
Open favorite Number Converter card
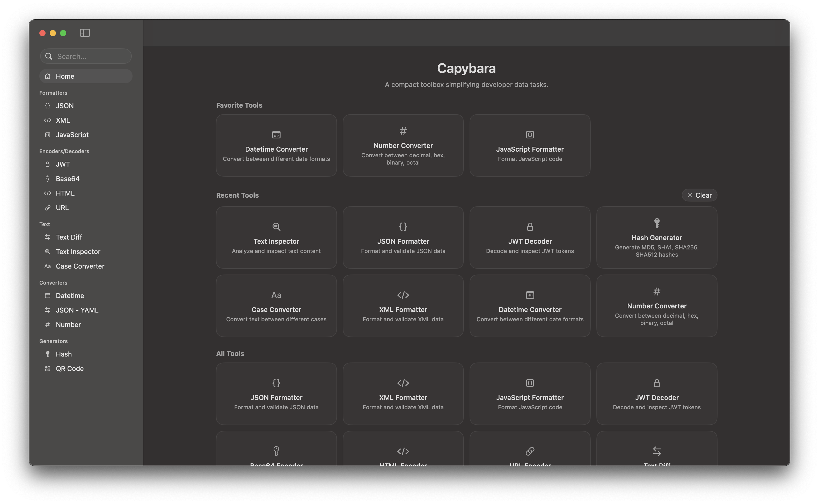coord(403,145)
